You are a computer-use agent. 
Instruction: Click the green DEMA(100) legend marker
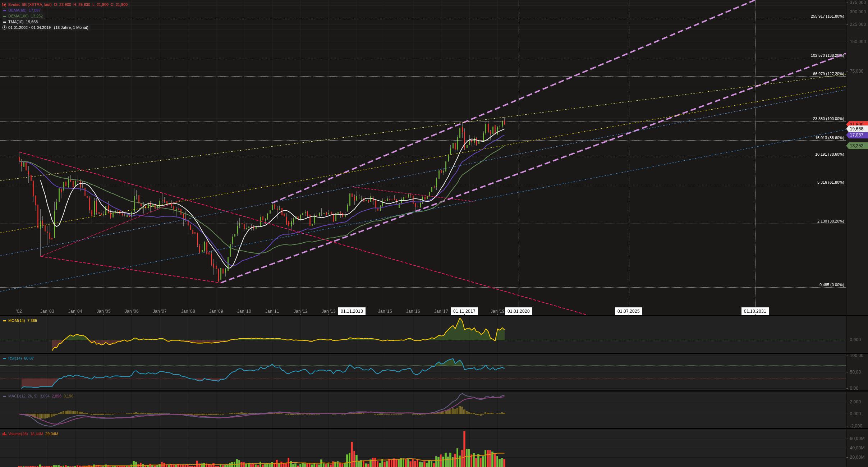click(x=5, y=16)
